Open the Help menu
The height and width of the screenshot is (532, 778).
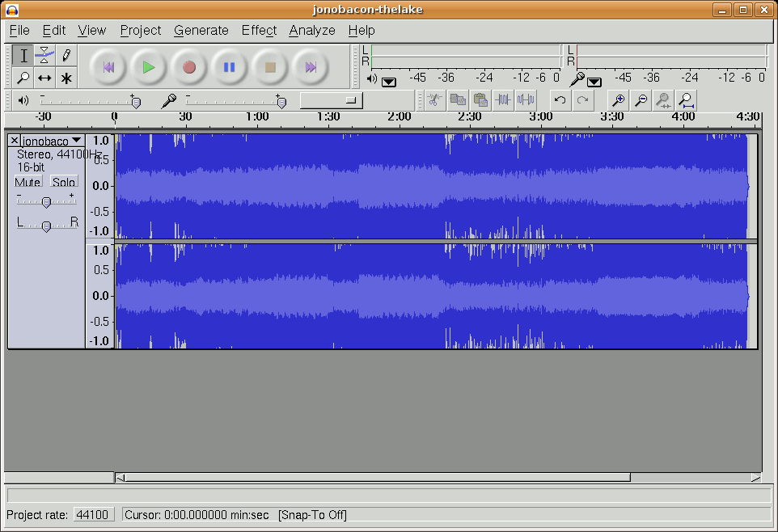point(362,31)
